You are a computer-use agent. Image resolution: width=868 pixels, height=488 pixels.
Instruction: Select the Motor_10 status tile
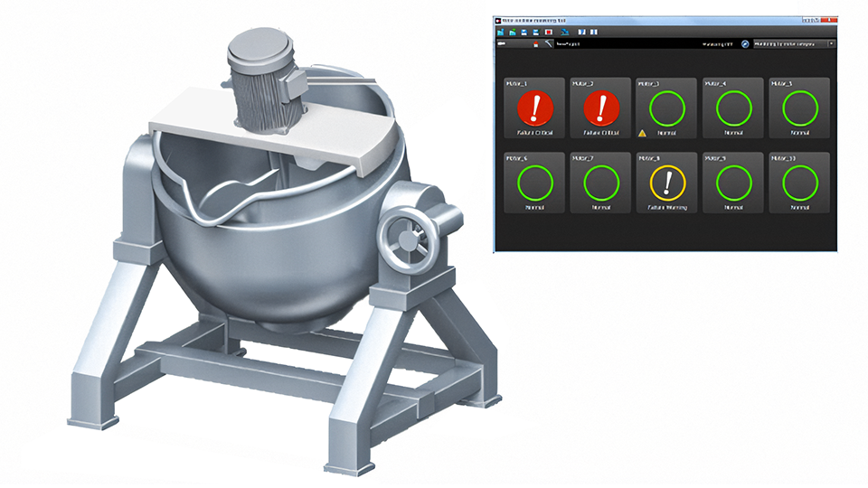[x=800, y=183]
